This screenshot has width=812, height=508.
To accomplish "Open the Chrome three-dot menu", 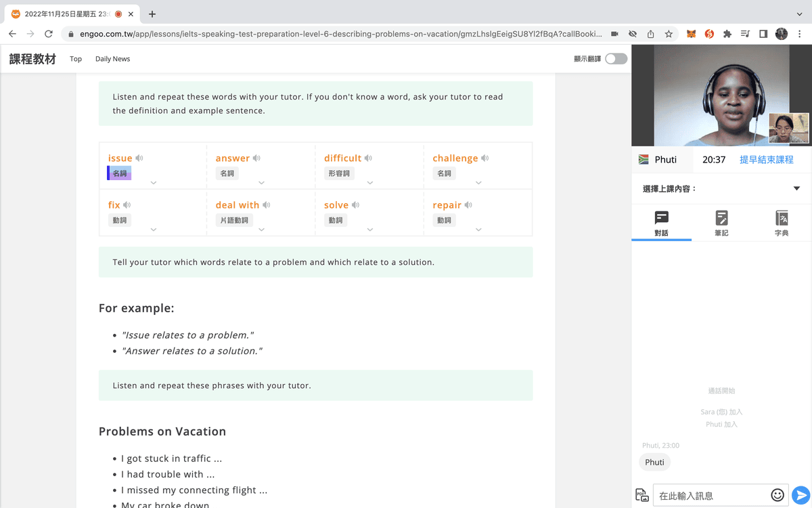I will tap(800, 34).
